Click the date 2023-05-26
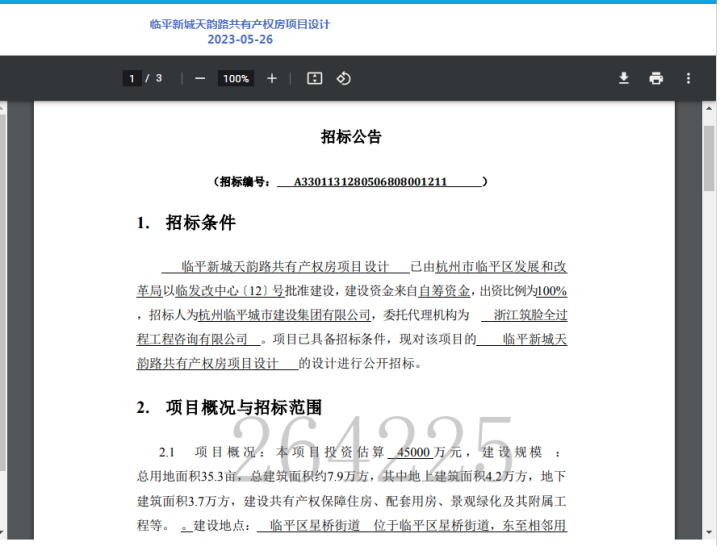The height and width of the screenshot is (546, 720). tap(240, 39)
